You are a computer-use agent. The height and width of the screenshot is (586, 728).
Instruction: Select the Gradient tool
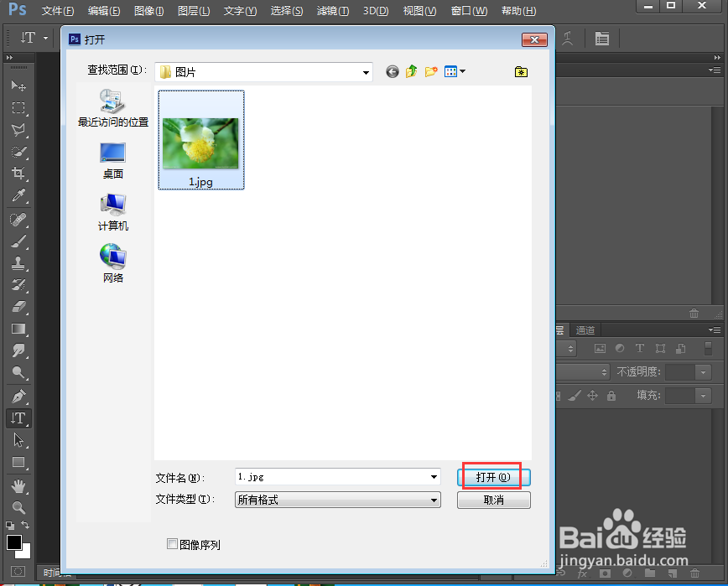(x=18, y=329)
